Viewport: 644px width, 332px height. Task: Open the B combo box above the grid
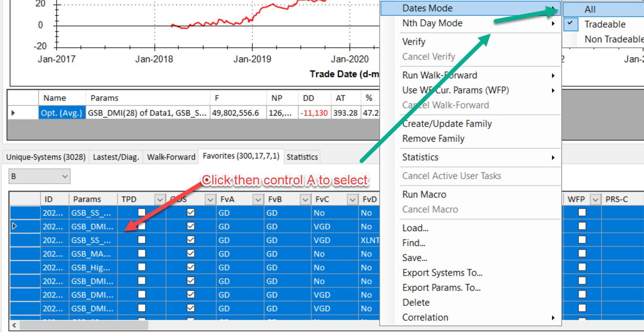[64, 176]
